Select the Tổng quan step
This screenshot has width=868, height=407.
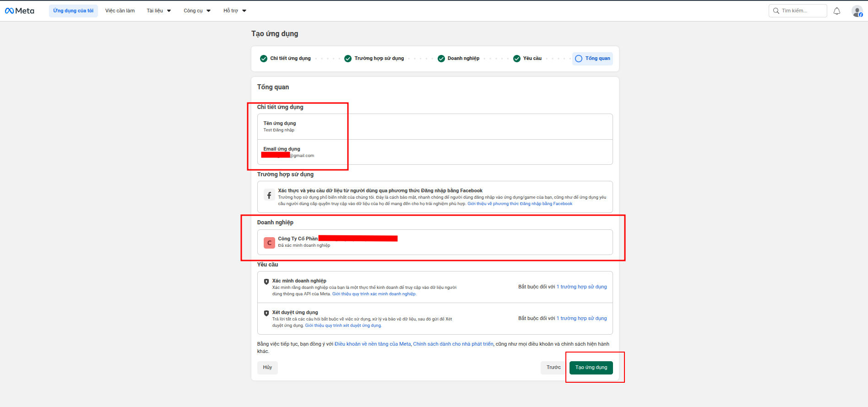coord(592,59)
